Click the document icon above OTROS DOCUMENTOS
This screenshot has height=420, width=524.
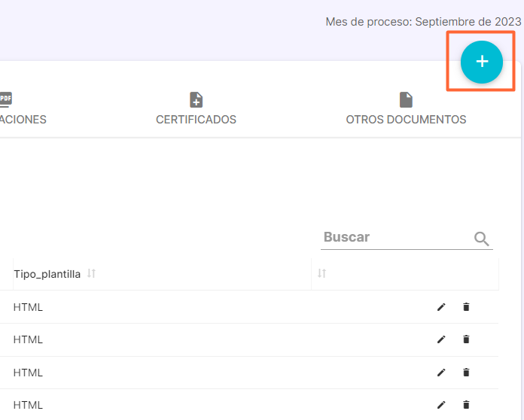[x=406, y=99]
